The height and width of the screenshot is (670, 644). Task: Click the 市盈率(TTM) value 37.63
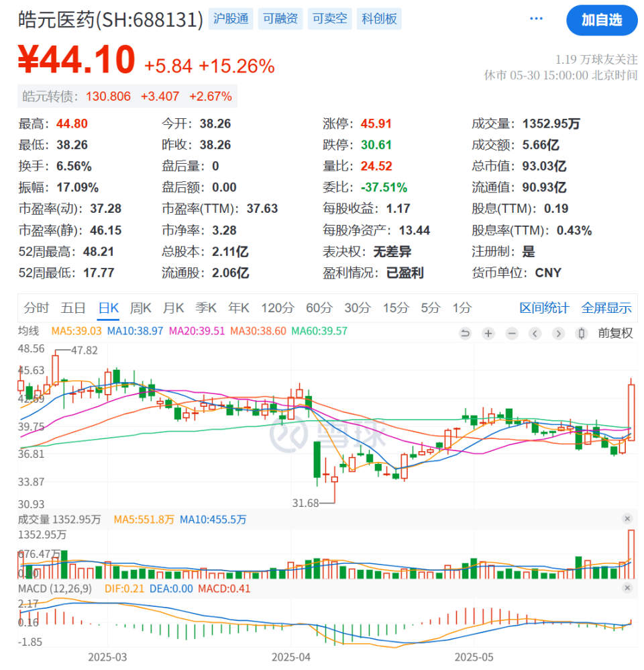(x=262, y=209)
